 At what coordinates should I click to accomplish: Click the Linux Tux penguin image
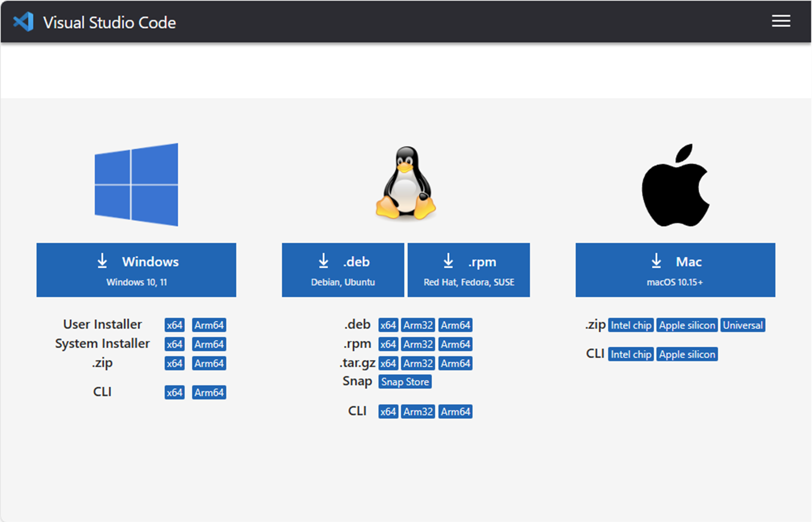pyautogui.click(x=406, y=183)
